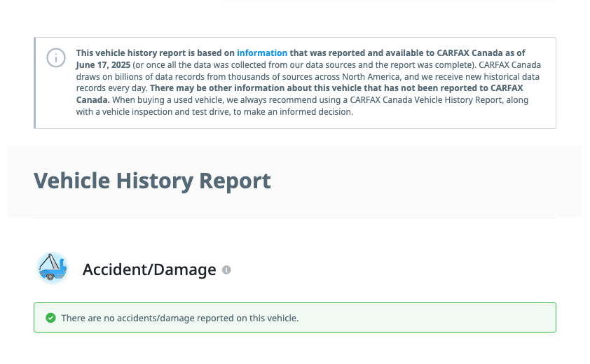Click the no accidents/damage reported message text
The image size is (590, 364).
click(180, 318)
